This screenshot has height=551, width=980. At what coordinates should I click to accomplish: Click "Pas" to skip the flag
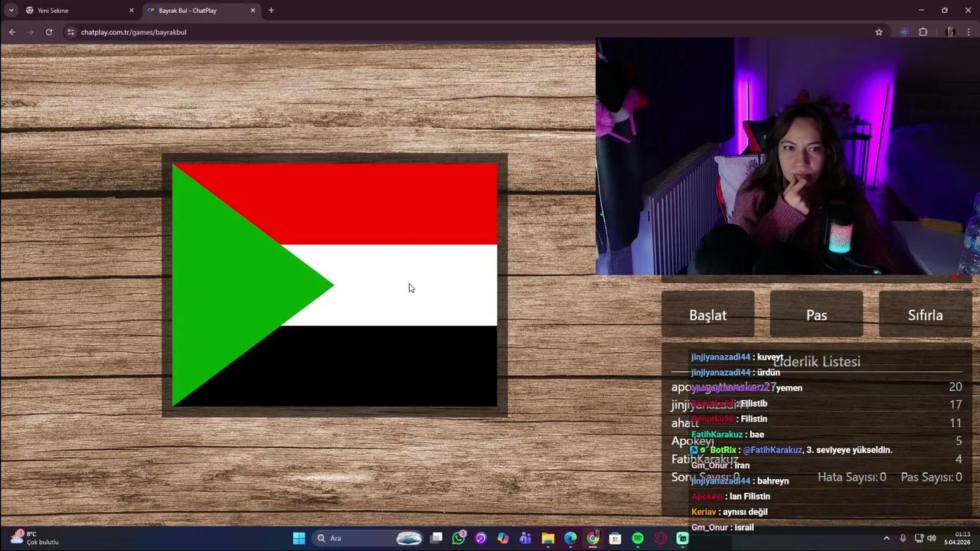click(x=816, y=315)
